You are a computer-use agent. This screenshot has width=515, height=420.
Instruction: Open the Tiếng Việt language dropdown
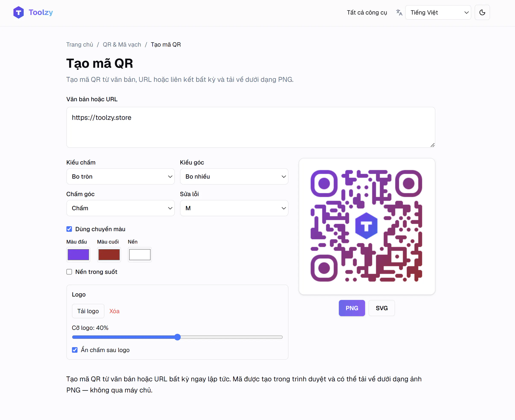tap(438, 12)
